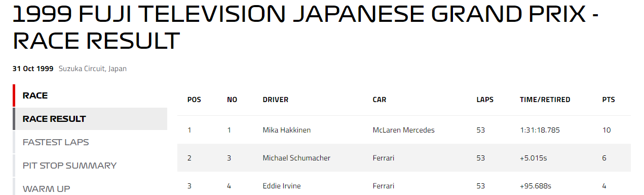Click the POS column header
644x195 pixels.
click(194, 100)
